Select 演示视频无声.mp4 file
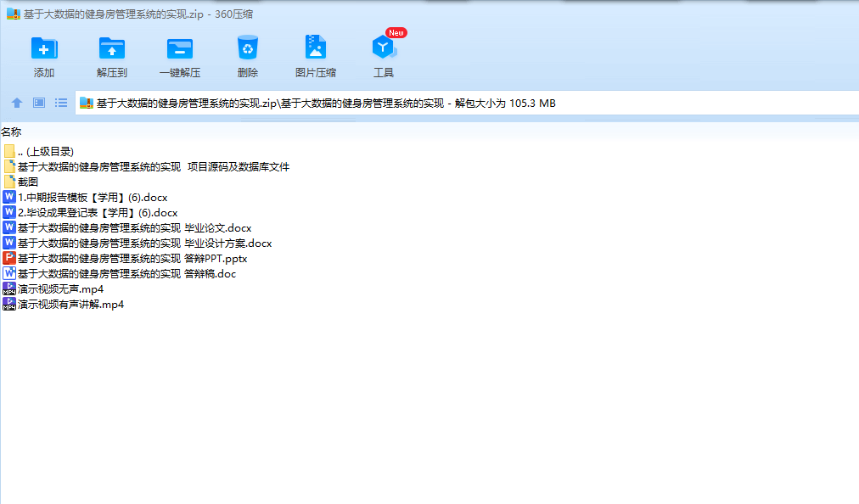 53,289
